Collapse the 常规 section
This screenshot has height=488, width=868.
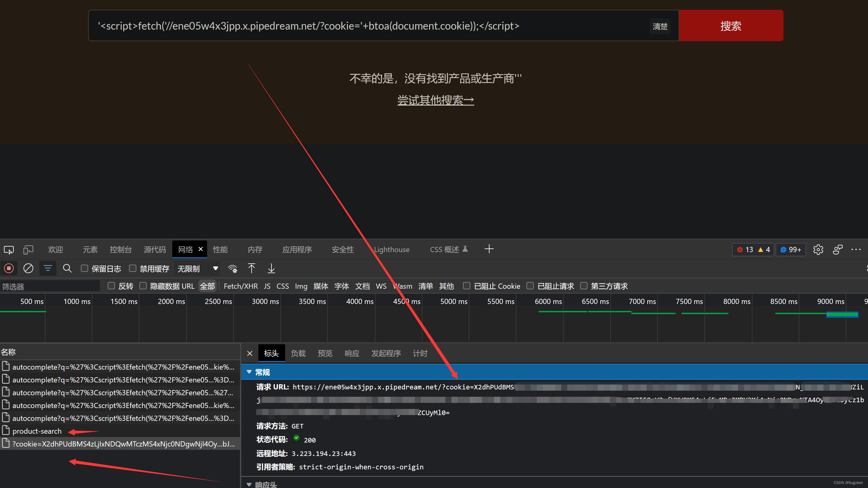click(249, 372)
